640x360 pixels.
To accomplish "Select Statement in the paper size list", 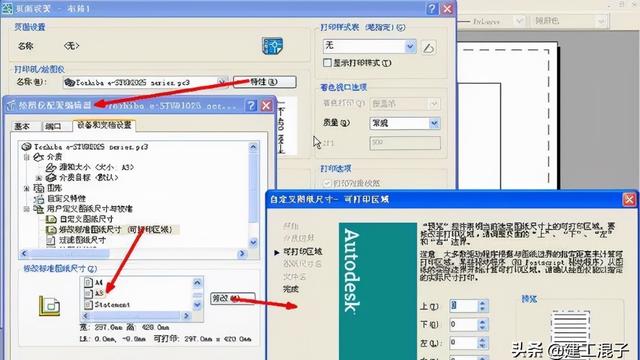I will pos(107,304).
